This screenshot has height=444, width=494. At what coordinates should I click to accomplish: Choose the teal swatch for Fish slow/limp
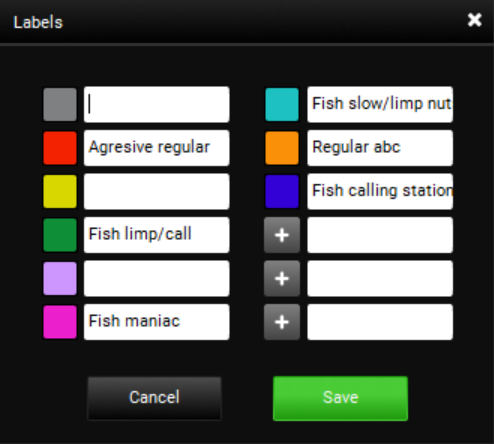click(x=282, y=105)
